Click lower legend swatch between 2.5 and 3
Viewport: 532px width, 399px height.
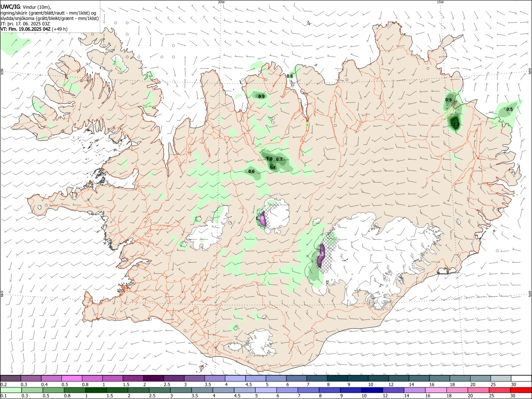pos(160,390)
